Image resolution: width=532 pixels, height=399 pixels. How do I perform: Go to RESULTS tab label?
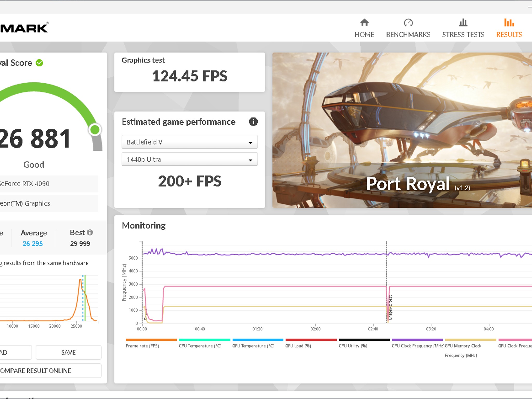(509, 35)
